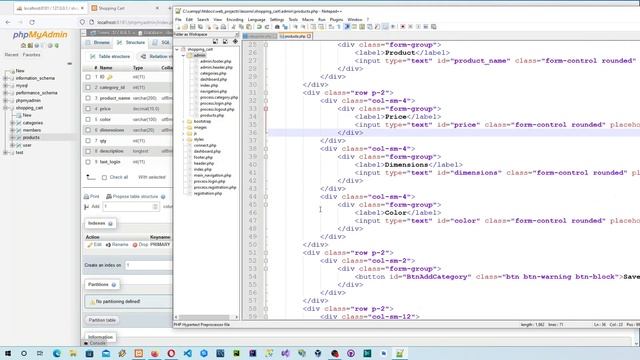640x360 pixels.
Task: Click the New file icon in Notepad++ toolbar
Action: 178,27
